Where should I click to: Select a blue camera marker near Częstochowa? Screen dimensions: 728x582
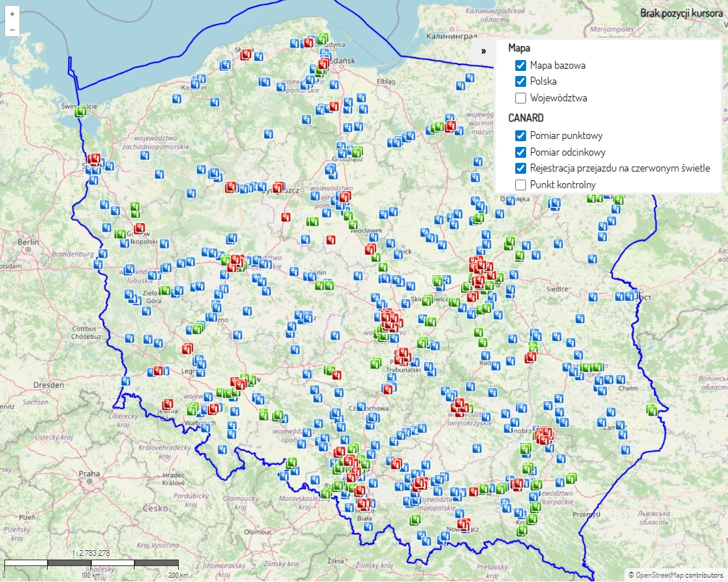pyautogui.click(x=361, y=406)
